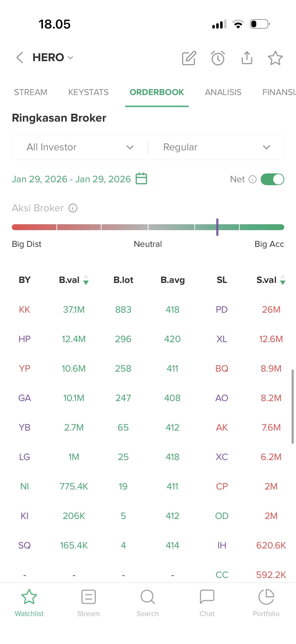
Task: Tap the Aksi Broker indicator marker
Action: 217,227
